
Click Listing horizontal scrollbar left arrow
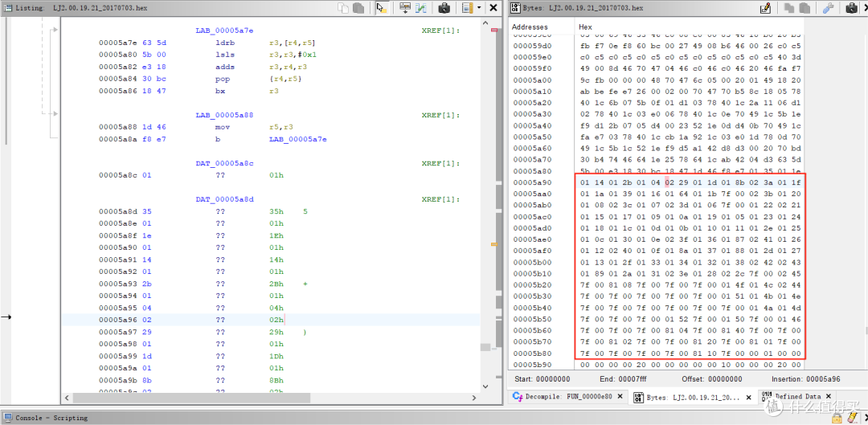(67, 398)
